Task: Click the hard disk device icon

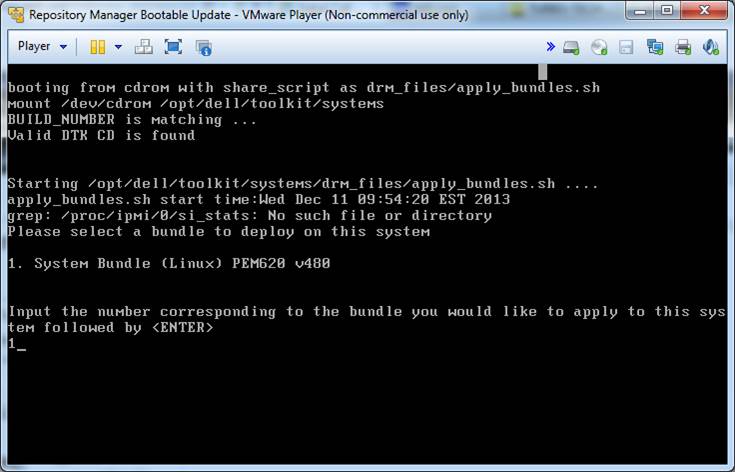Action: [x=571, y=47]
